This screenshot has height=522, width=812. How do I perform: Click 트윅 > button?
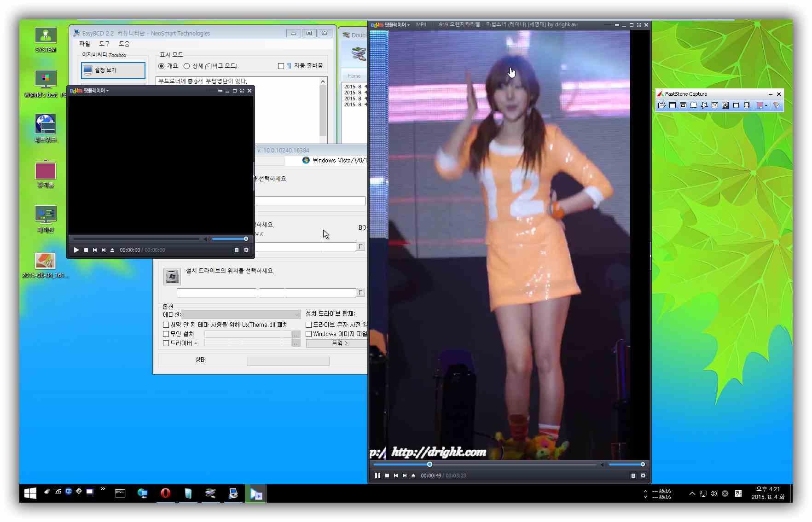click(x=337, y=343)
